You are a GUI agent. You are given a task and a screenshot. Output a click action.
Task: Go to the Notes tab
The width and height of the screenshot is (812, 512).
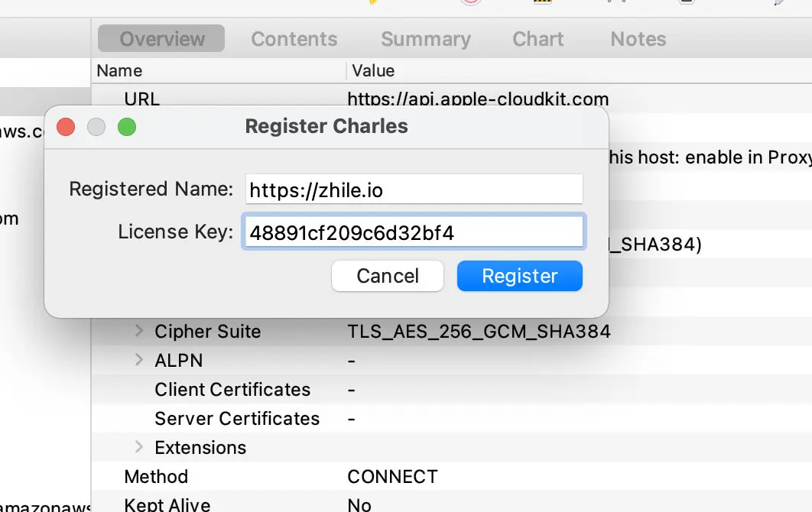(x=638, y=39)
